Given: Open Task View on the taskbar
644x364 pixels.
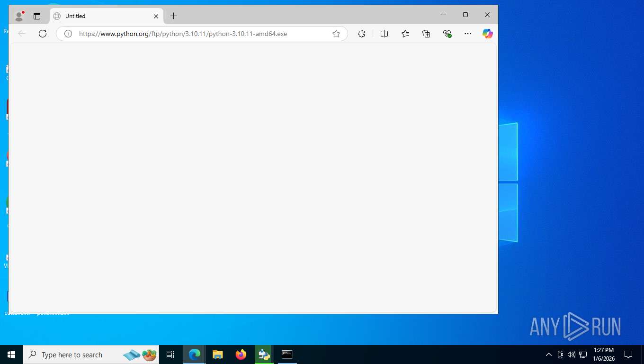Looking at the screenshot, I should pos(170,355).
